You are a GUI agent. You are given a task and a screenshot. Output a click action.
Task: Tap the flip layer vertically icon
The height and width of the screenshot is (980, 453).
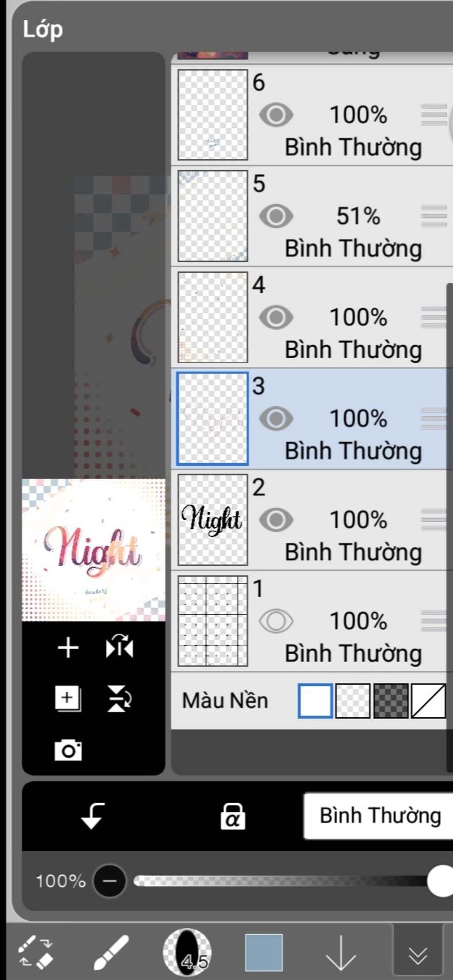click(x=119, y=699)
